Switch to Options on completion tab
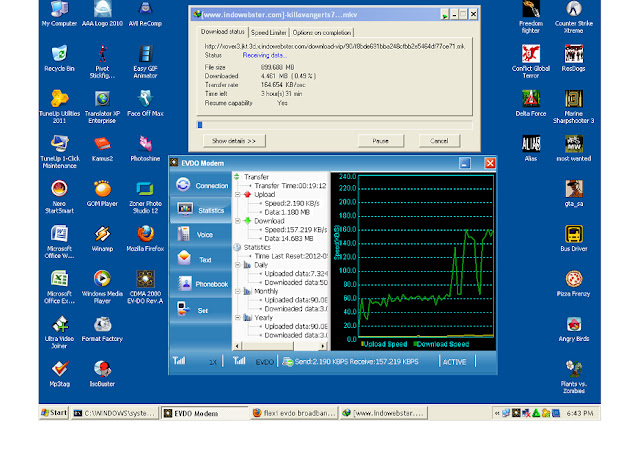This screenshot has width=640, height=450. (x=322, y=32)
